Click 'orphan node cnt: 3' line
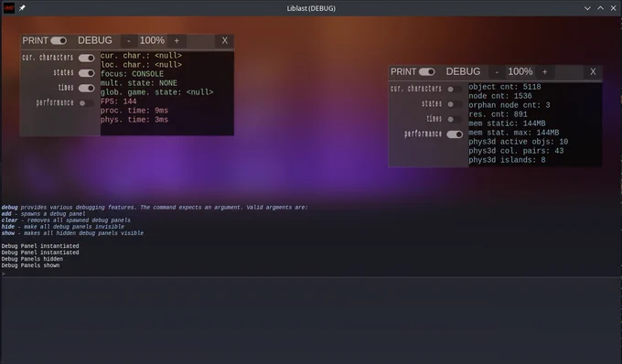 (509, 105)
